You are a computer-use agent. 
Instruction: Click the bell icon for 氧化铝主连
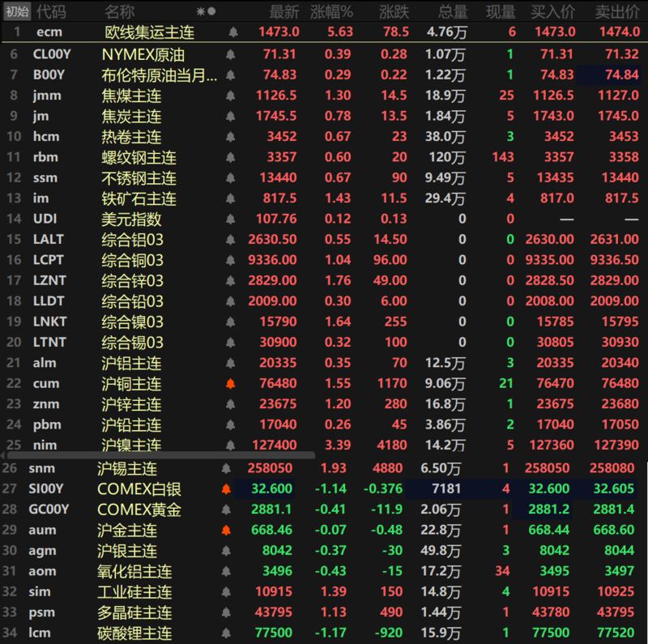tap(226, 571)
